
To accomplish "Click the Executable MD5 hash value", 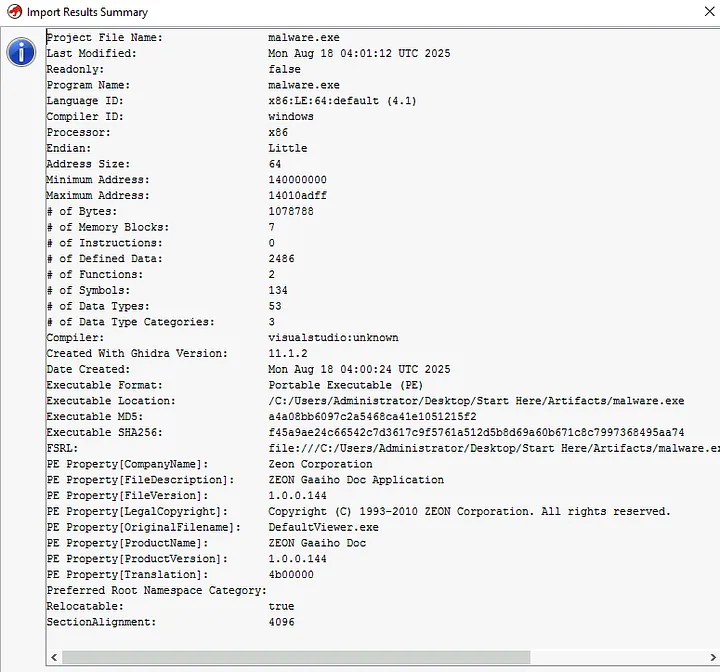I will coord(372,417).
